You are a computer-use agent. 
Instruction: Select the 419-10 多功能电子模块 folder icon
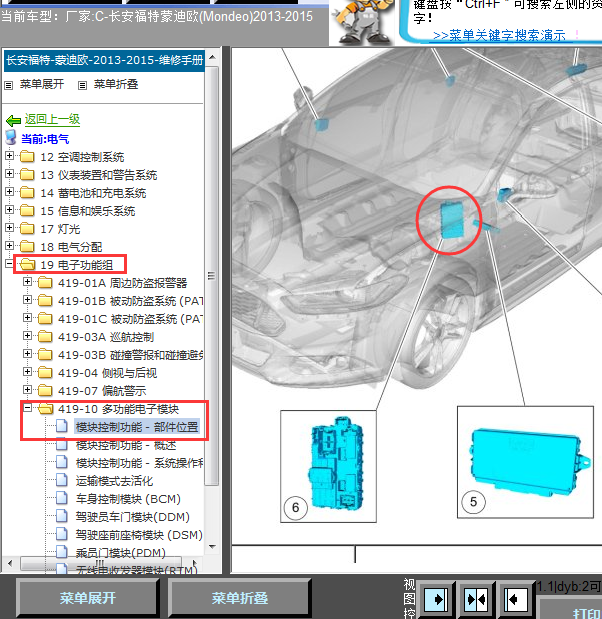45,409
